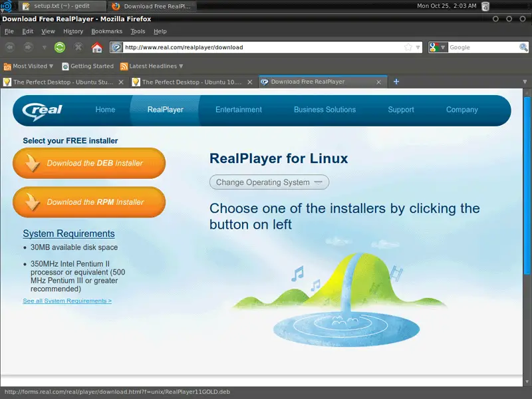Open the Company section
532x399 pixels.
pos(462,110)
